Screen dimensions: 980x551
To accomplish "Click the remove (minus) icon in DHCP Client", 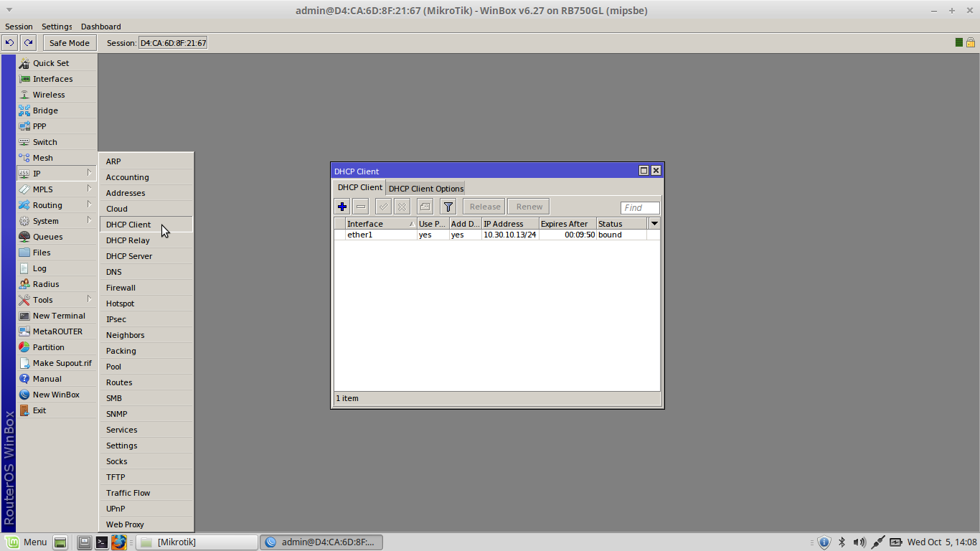I will click(361, 207).
